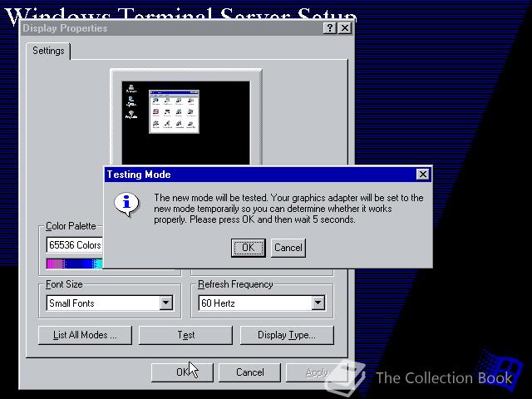This screenshot has height=399, width=532.
Task: Select the Settings tab
Action: click(48, 51)
